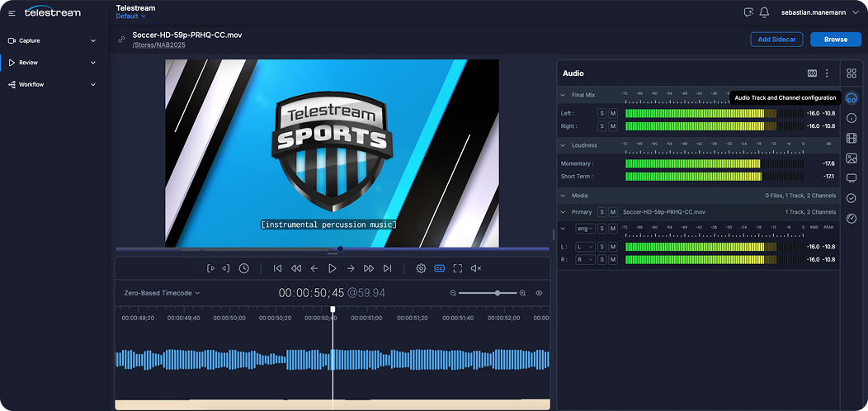
Task: Toggle closed captions CC button
Action: (439, 268)
